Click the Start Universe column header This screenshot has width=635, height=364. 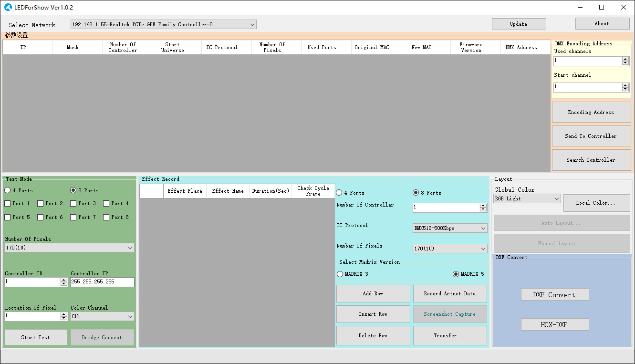coord(177,47)
